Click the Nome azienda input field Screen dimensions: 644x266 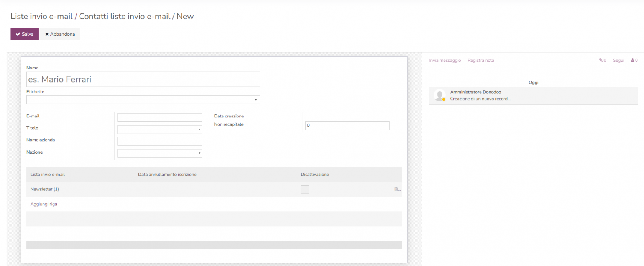pos(159,141)
